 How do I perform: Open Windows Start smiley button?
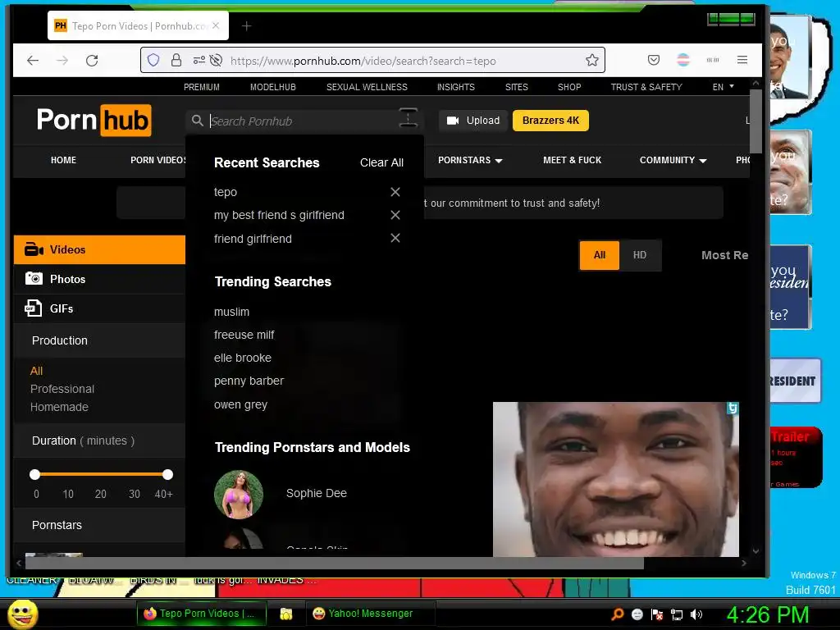pos(22,614)
